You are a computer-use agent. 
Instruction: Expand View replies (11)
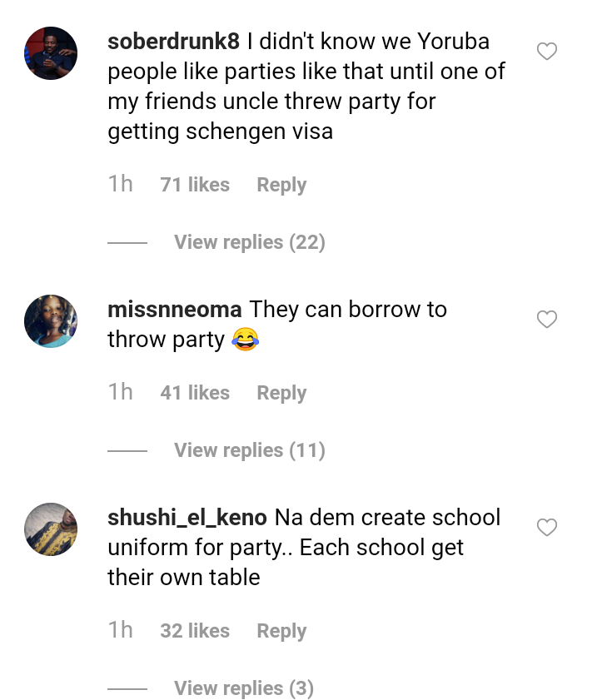(249, 450)
